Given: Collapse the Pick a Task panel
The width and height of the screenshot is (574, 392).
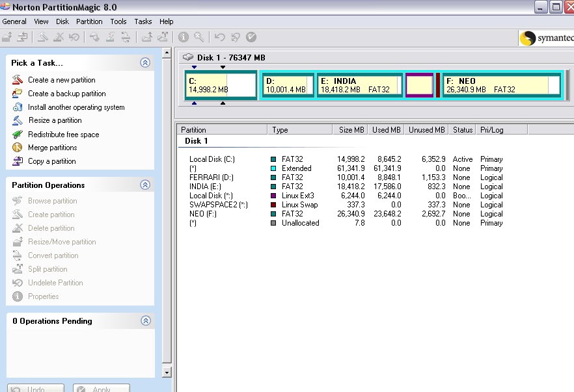Looking at the screenshot, I should pos(146,62).
